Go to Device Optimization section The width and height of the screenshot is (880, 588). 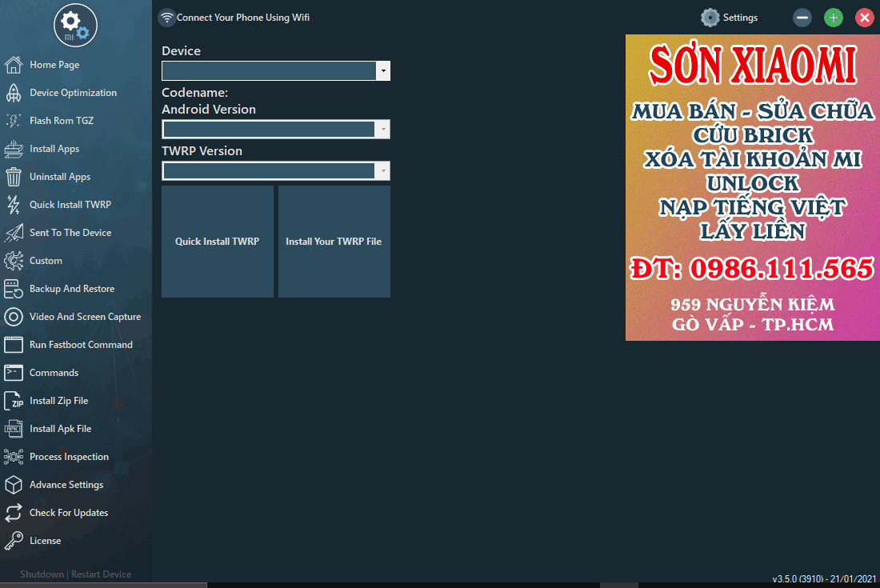pos(73,93)
